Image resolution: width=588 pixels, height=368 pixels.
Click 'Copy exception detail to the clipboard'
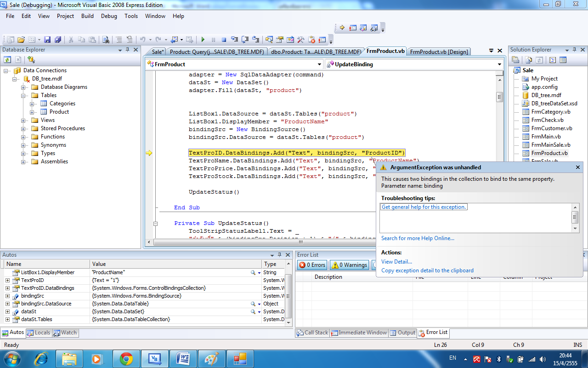427,270
